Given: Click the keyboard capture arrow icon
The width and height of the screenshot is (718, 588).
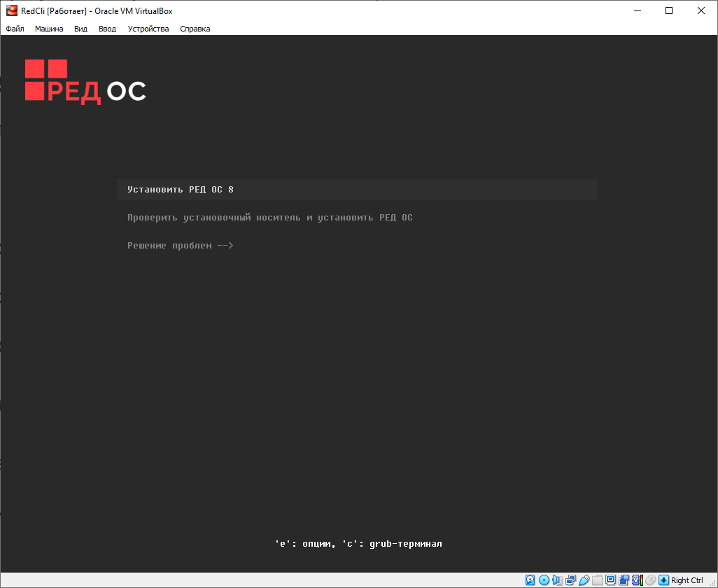Looking at the screenshot, I should (663, 580).
